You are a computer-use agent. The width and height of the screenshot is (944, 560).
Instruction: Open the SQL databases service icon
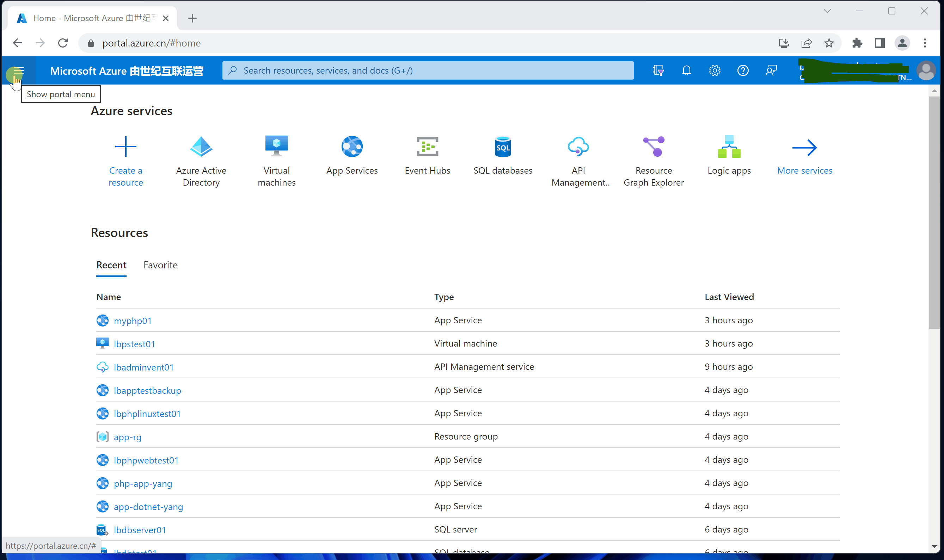503,147
